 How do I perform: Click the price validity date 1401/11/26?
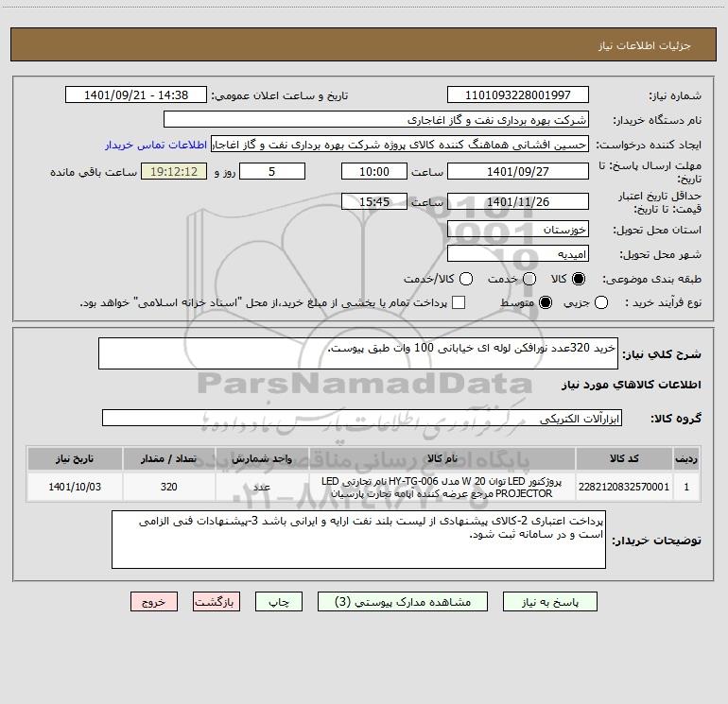click(518, 202)
